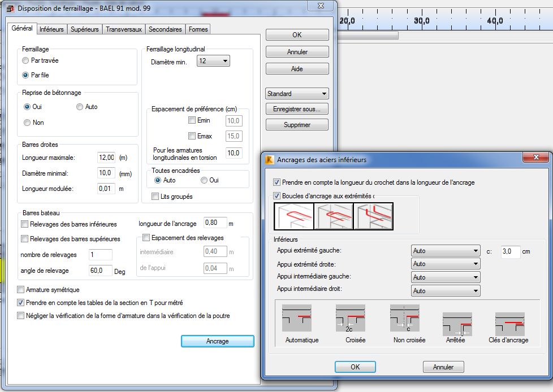Screen dimensions: 553x392
Task: Click Annuler in Ancrages dialog
Action: click(x=443, y=367)
